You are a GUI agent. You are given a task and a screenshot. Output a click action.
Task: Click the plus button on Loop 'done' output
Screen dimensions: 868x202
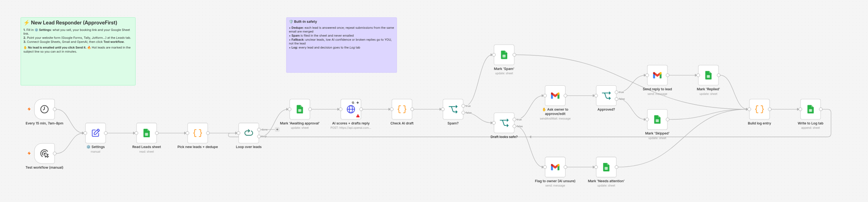(x=277, y=129)
